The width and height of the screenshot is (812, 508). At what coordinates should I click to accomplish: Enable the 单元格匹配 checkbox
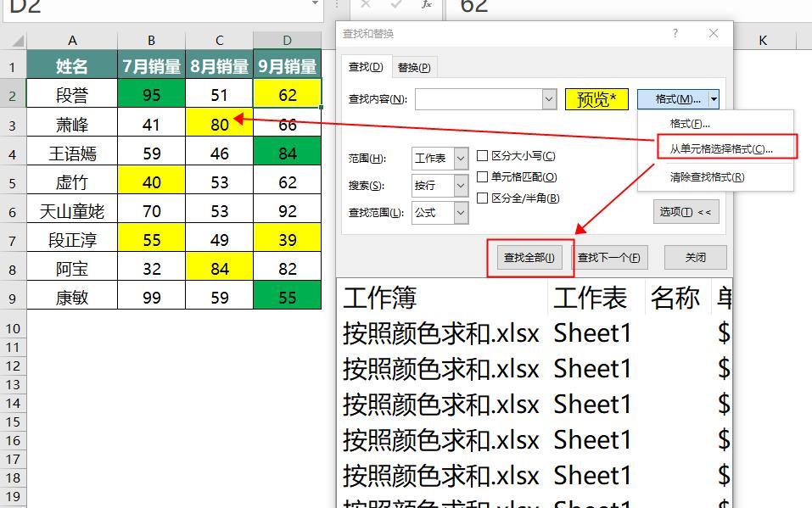(x=482, y=176)
